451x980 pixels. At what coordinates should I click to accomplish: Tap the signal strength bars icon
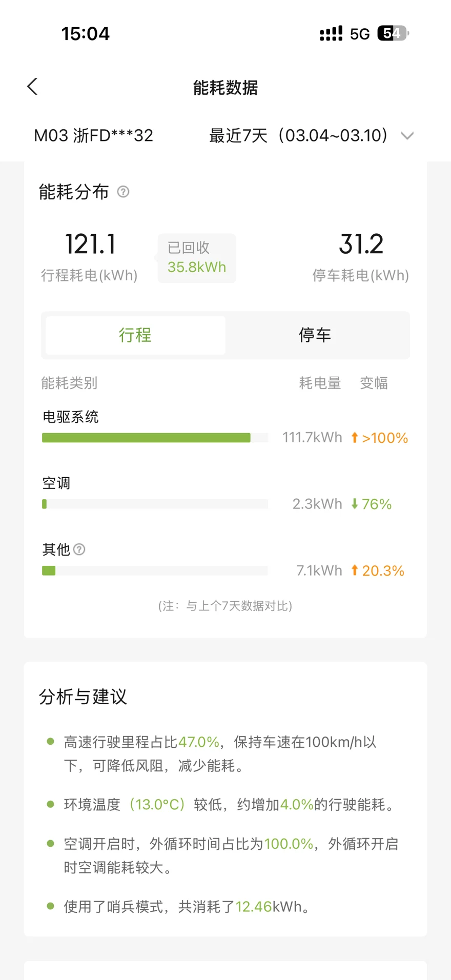pyautogui.click(x=331, y=34)
